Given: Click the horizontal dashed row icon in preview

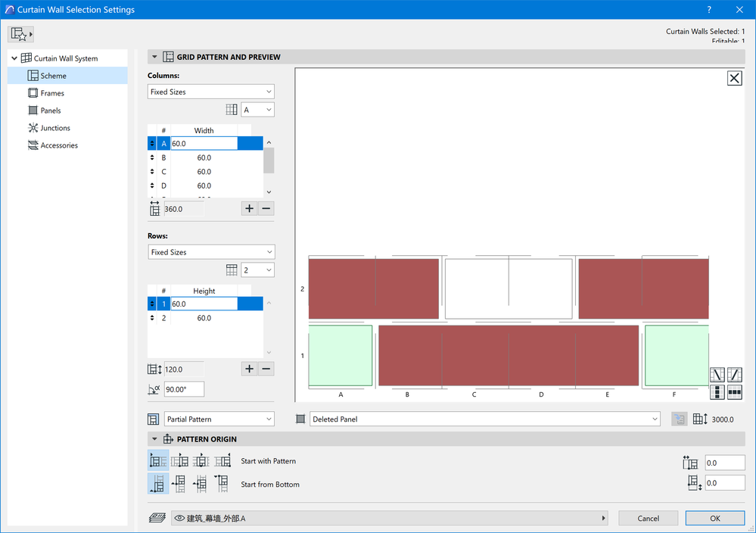Looking at the screenshot, I should point(734,391).
